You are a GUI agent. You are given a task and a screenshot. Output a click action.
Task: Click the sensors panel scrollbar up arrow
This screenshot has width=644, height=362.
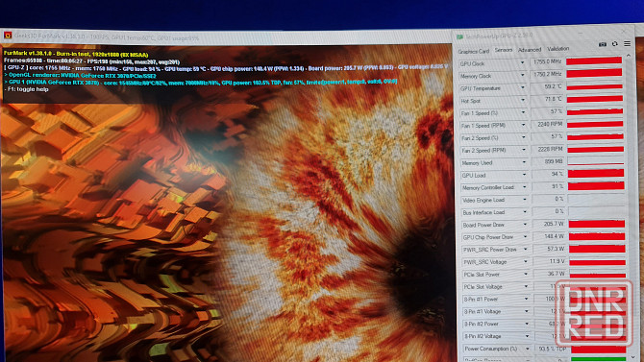[629, 56]
